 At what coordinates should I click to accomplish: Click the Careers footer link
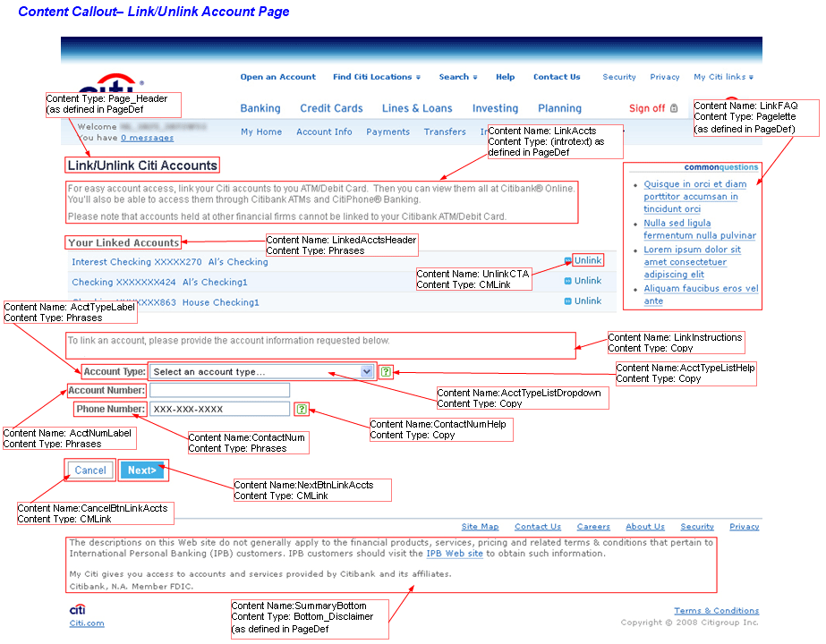point(593,527)
